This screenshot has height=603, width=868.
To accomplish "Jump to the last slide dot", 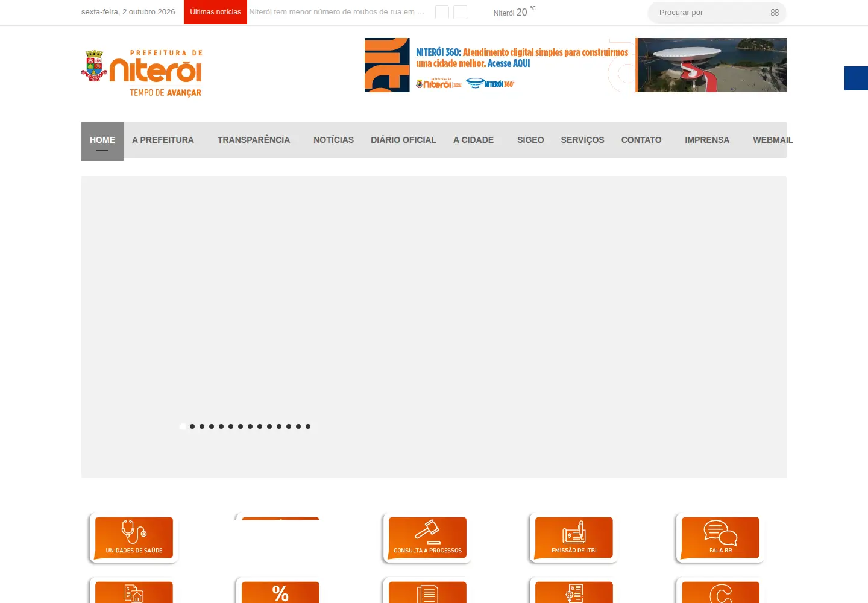I will (308, 426).
